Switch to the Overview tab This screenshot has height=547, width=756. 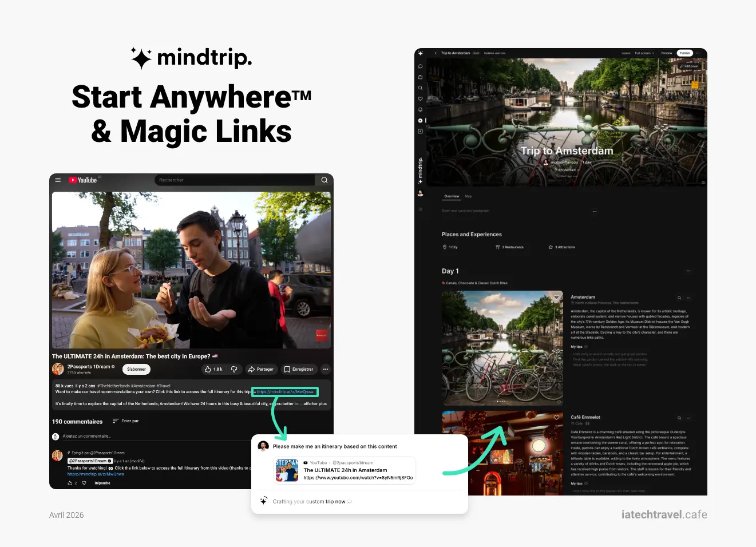tap(452, 196)
